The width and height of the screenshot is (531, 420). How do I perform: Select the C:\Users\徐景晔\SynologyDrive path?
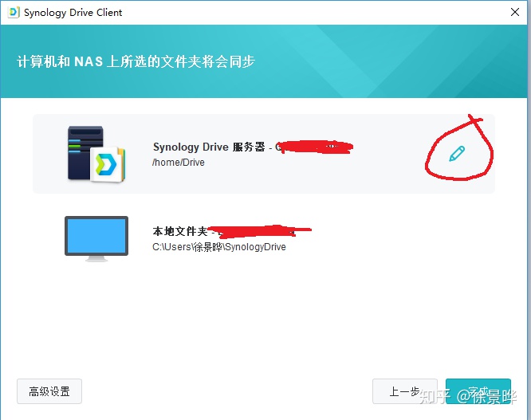pyautogui.click(x=219, y=247)
